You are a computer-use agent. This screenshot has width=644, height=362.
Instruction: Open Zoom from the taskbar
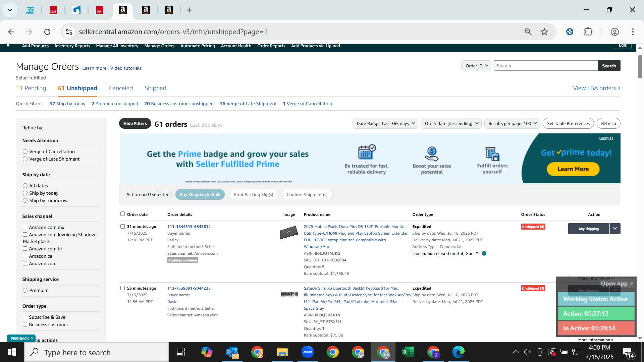click(308, 352)
